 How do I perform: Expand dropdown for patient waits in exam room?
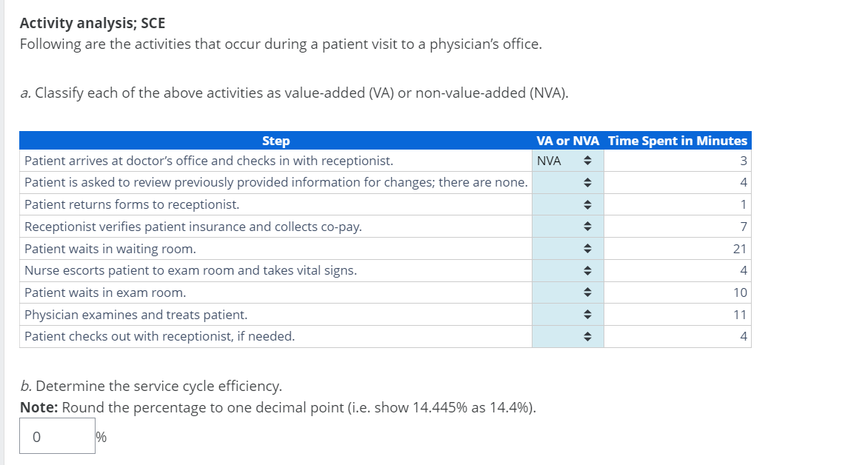click(x=567, y=292)
